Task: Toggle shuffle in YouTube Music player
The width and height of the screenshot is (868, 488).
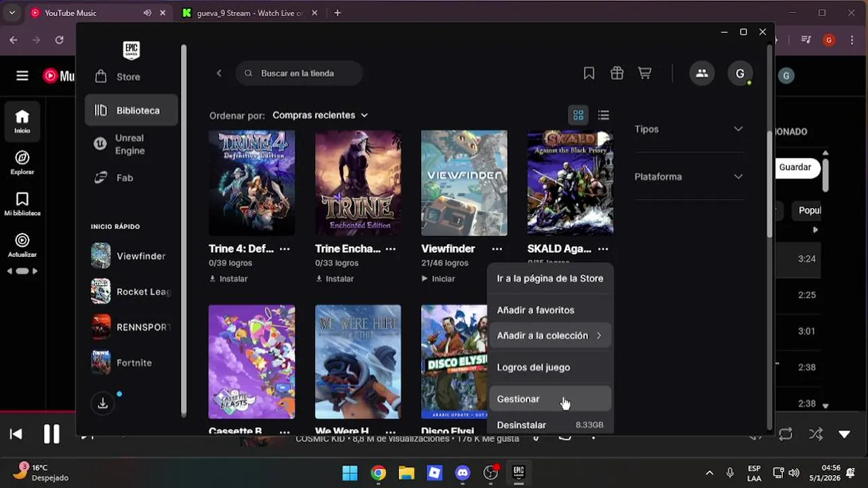Action: (816, 434)
